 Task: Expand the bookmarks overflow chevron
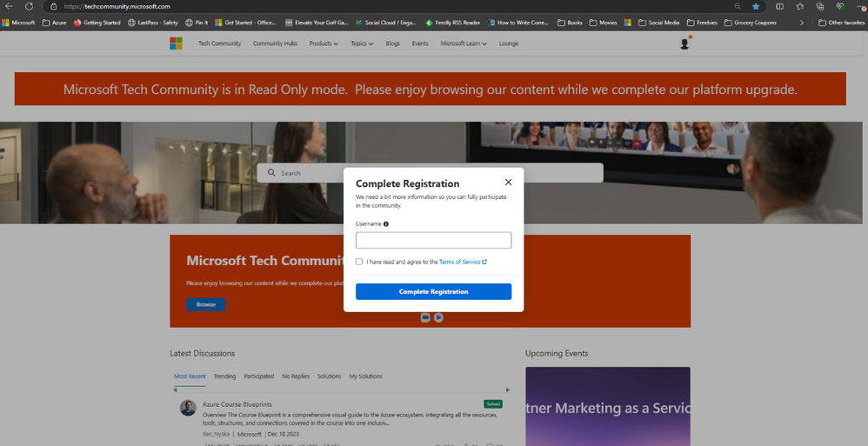[801, 23]
